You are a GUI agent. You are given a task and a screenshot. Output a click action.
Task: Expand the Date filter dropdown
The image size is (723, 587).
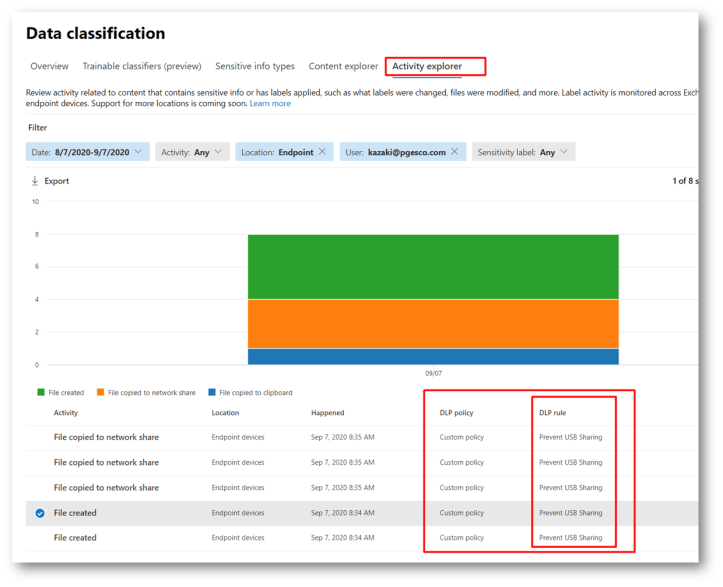pos(138,152)
